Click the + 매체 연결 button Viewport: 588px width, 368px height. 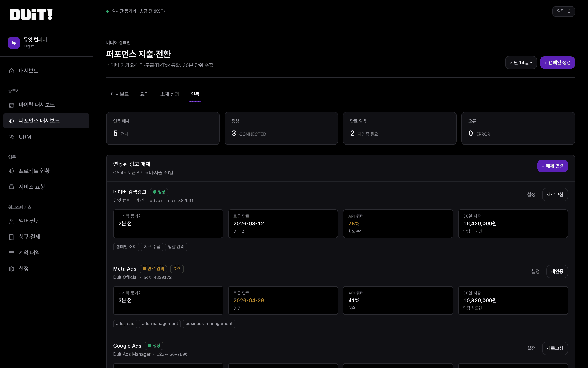click(x=552, y=166)
